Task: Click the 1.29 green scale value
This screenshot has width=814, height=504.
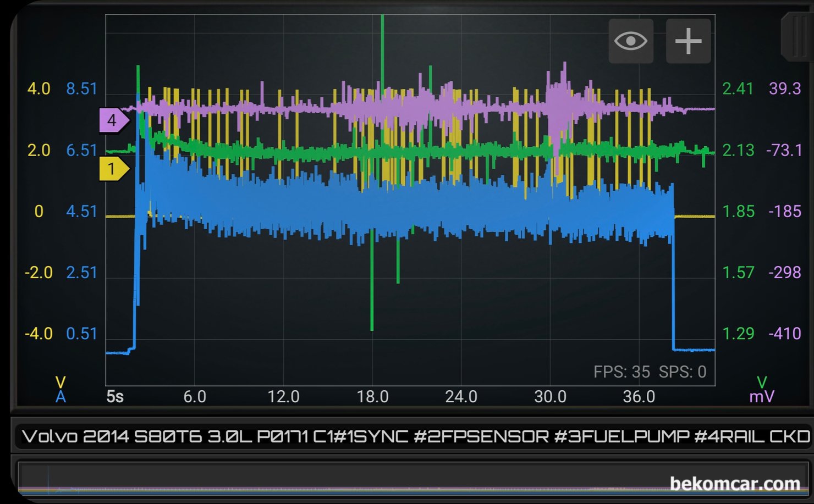Action: coord(738,334)
